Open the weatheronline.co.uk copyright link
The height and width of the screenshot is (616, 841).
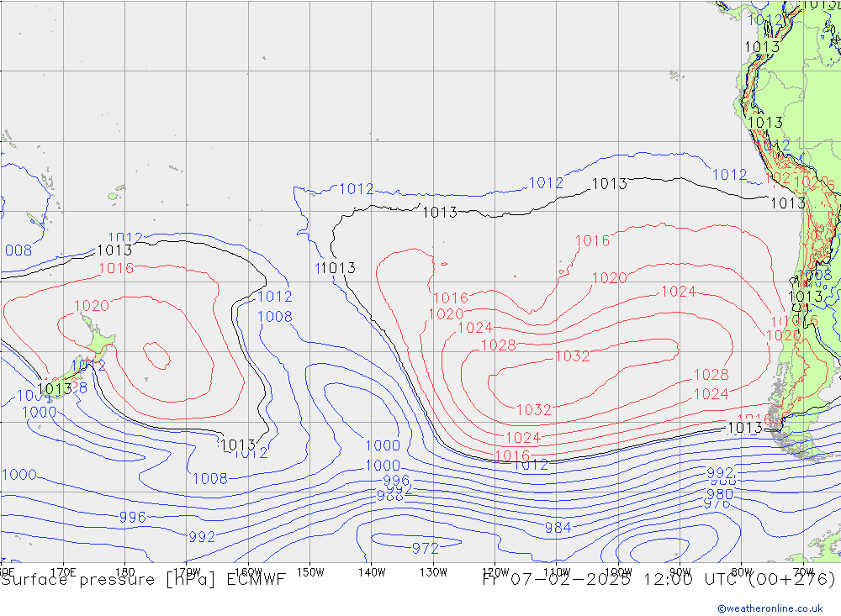click(x=758, y=608)
